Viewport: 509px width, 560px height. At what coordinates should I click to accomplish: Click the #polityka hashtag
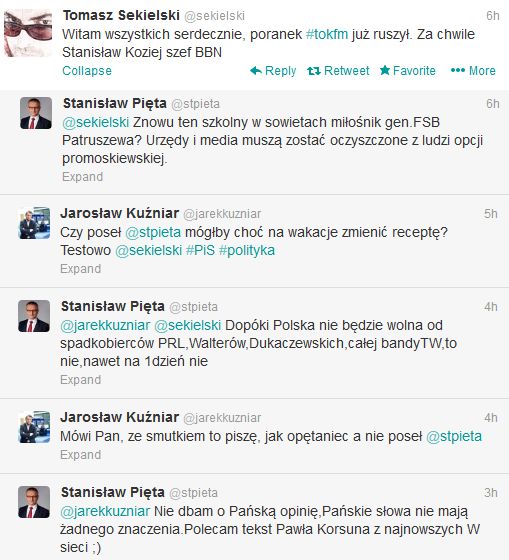pos(247,250)
